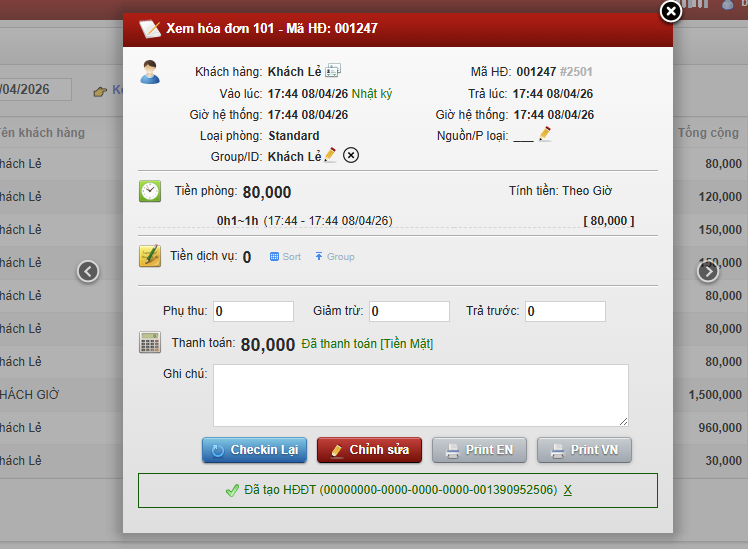Open the Nhật ký log link
Image resolution: width=748 pixels, height=549 pixels.
[372, 94]
